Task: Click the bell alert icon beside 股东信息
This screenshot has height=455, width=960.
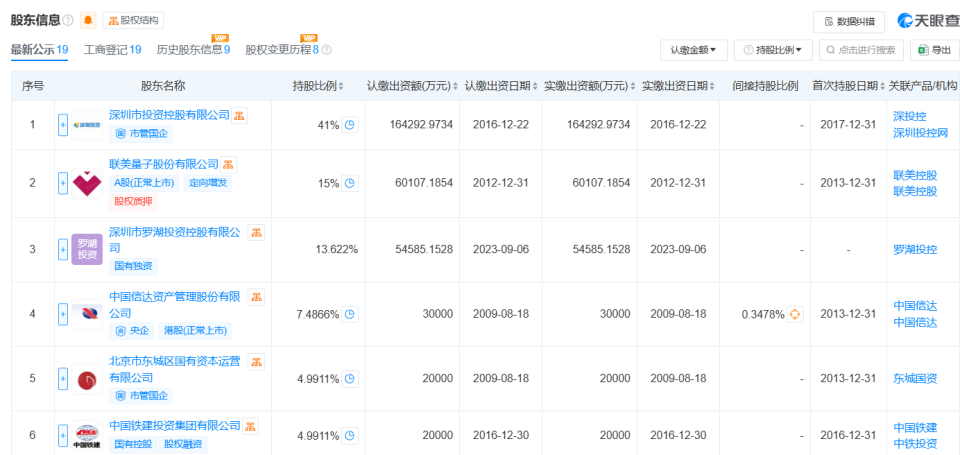Action: coord(88,20)
